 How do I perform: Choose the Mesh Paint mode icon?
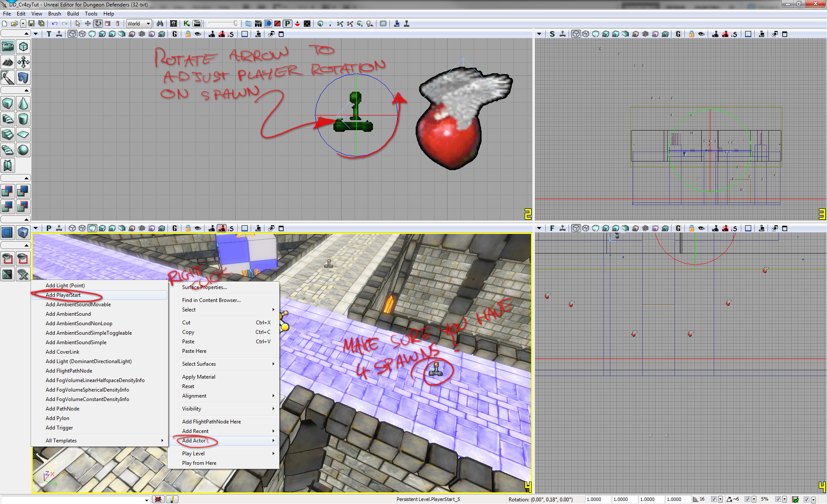[x=8, y=78]
